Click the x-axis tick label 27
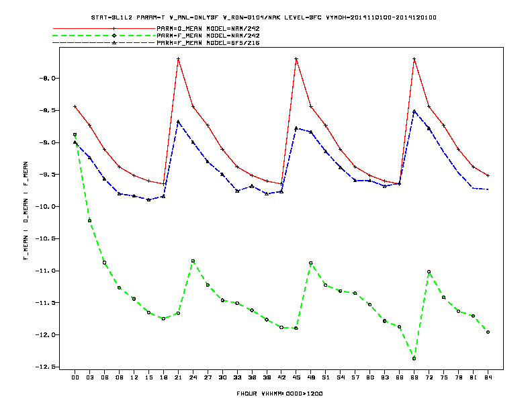Viewport: 532px width, 411px height. (208, 377)
